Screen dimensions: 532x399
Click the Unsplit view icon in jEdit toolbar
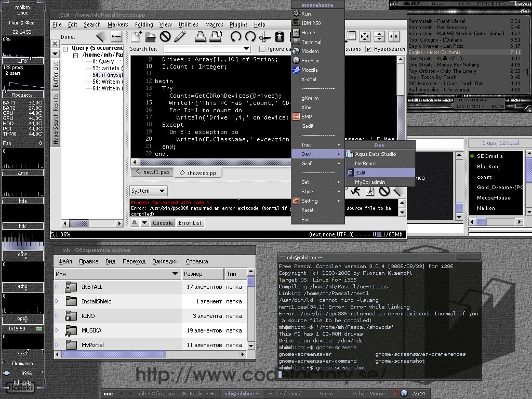[x=365, y=36]
